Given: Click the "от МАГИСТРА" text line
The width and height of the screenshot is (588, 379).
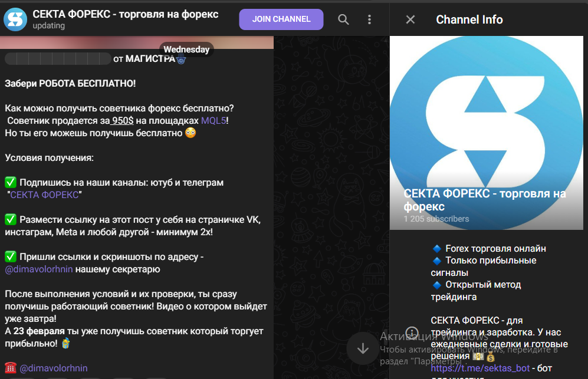Looking at the screenshot, I should click(144, 59).
